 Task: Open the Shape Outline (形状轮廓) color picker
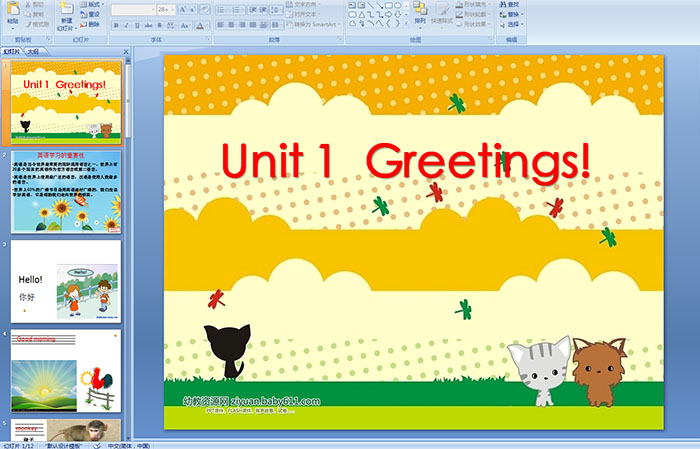pyautogui.click(x=472, y=14)
